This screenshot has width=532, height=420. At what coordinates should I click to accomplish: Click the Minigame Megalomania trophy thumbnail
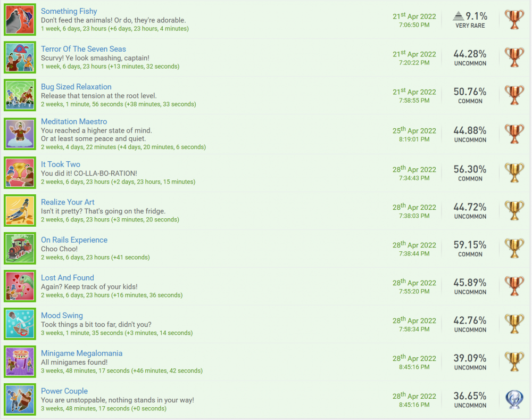(20, 361)
